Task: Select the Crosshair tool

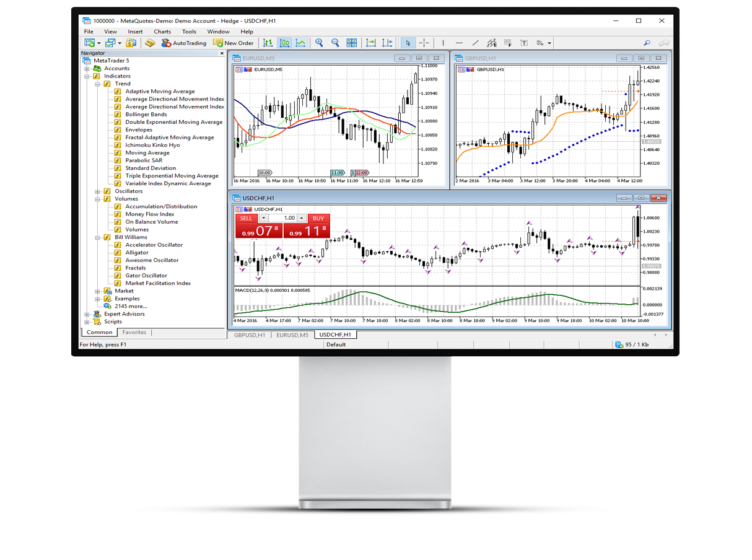Action: pos(424,43)
